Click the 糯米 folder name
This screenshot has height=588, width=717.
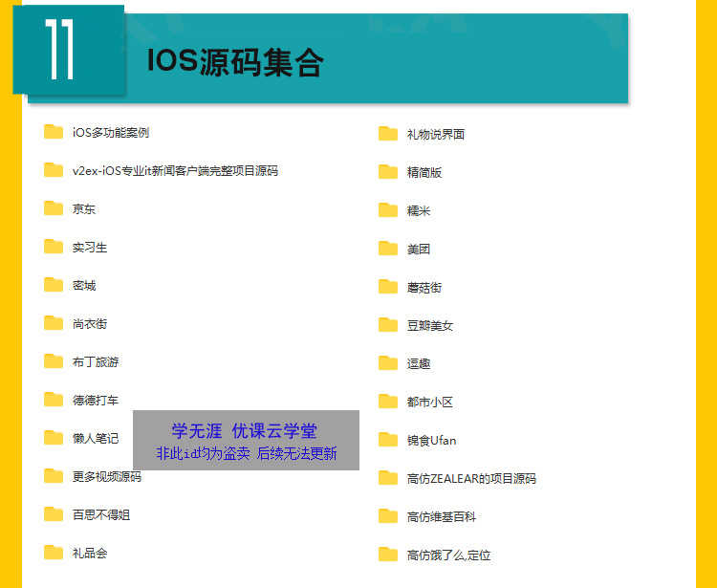tap(419, 210)
